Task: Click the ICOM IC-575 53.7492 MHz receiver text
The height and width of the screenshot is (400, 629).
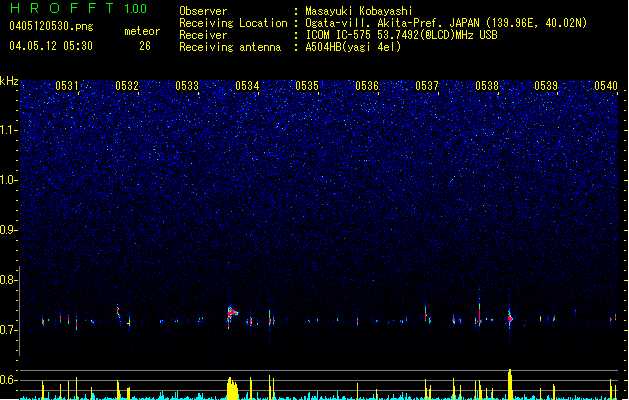Action: click(x=401, y=35)
